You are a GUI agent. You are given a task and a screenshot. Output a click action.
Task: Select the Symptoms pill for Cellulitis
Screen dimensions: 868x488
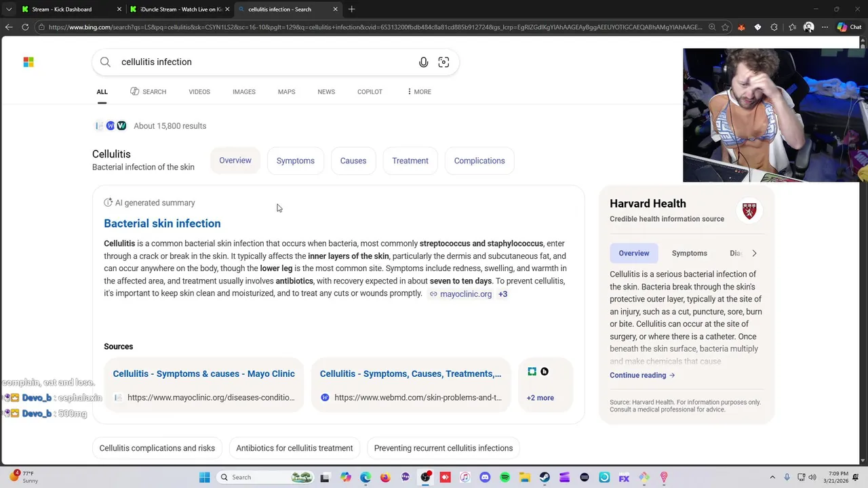[x=296, y=161]
